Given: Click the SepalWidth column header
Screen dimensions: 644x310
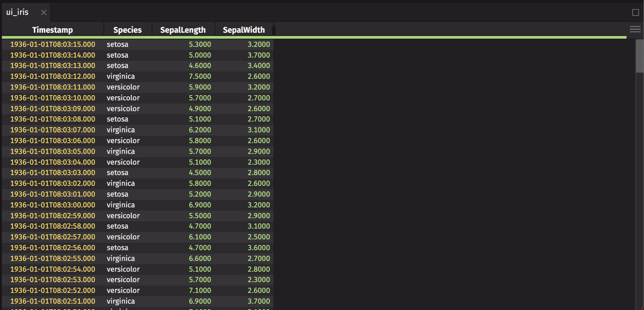Looking at the screenshot, I should coord(244,30).
